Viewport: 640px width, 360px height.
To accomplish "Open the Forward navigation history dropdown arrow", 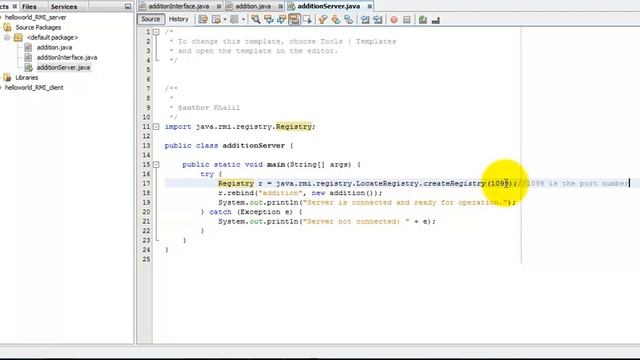I will [243, 20].
